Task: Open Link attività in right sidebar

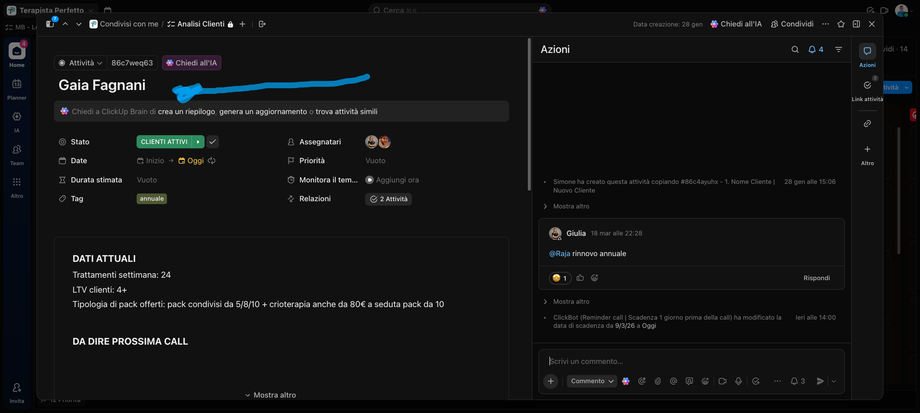Action: pos(867,90)
